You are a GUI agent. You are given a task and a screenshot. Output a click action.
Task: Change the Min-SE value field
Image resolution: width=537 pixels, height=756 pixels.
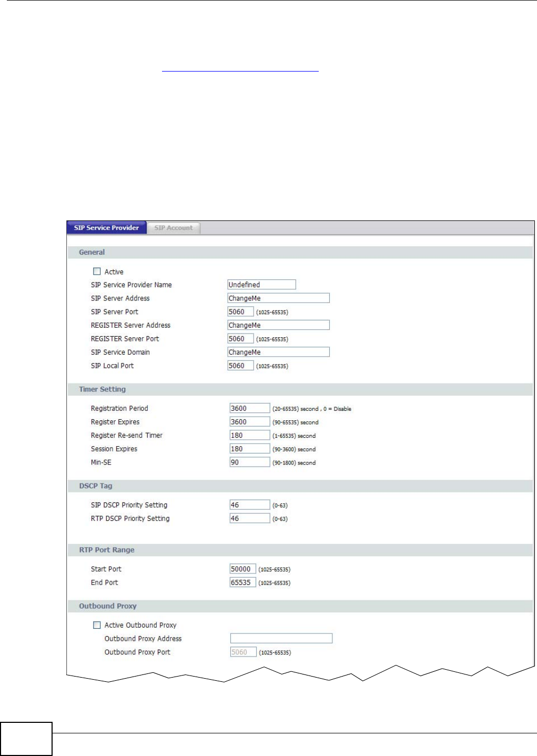coord(250,462)
